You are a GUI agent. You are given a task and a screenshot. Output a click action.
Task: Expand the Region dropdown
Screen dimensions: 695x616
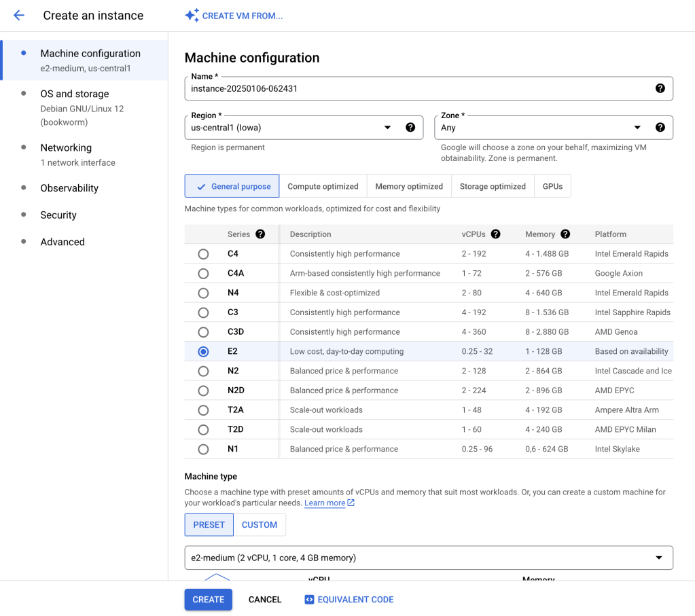click(x=387, y=127)
